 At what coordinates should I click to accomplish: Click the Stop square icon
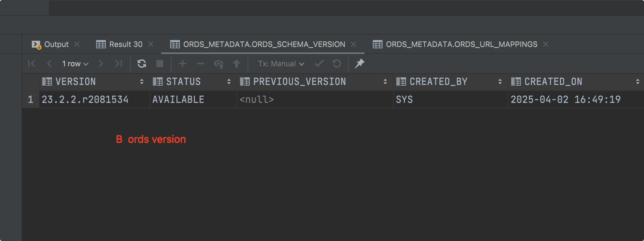point(160,64)
